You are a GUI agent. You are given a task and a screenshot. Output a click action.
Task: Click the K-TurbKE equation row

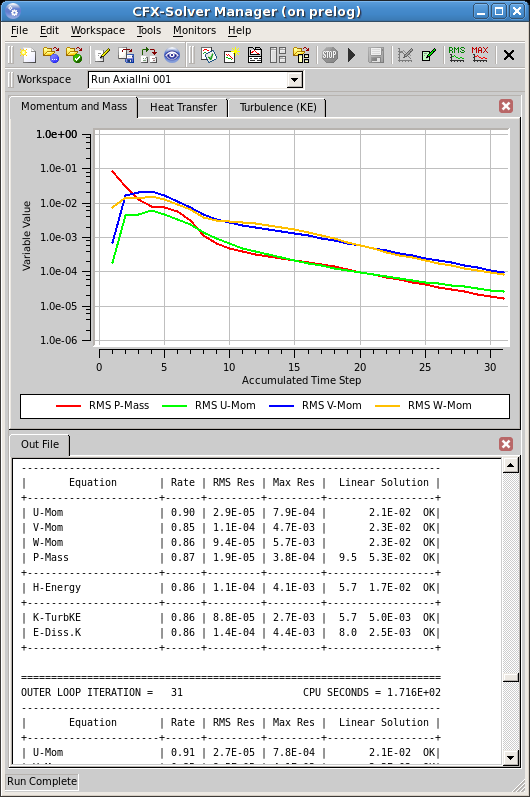pos(230,618)
